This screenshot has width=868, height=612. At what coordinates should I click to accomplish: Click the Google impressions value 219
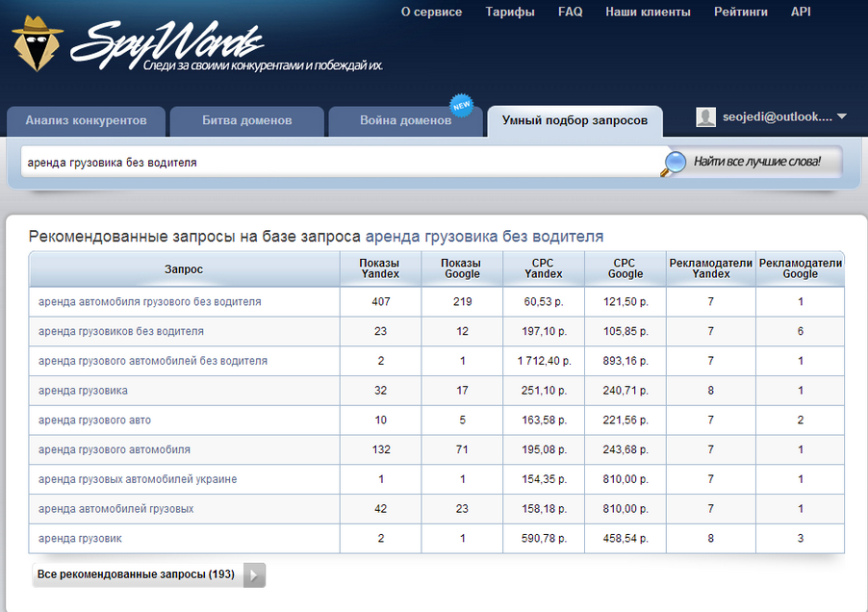pos(462,302)
